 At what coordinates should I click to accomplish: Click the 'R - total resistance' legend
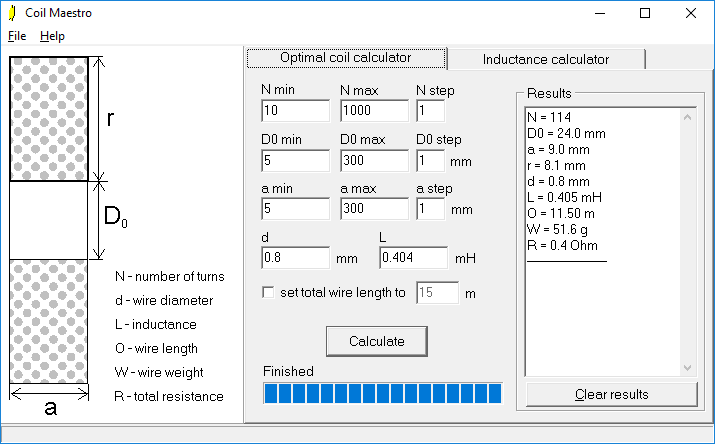169,397
